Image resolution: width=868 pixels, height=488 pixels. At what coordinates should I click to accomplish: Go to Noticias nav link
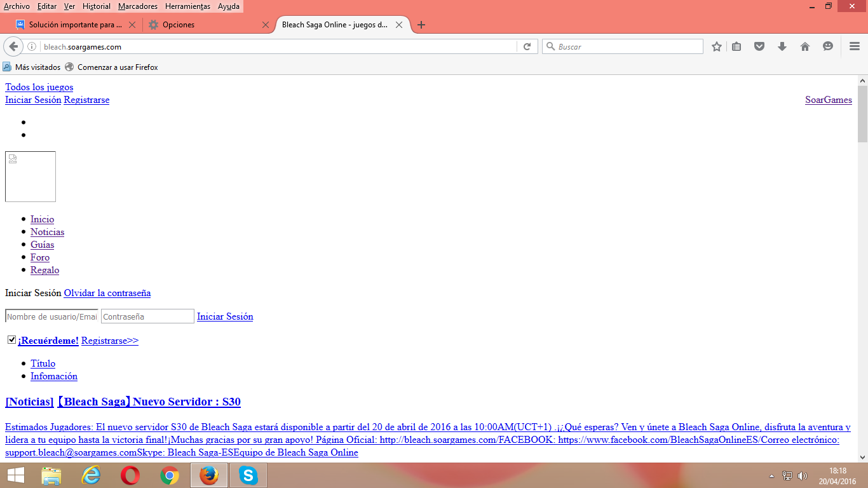click(x=48, y=232)
